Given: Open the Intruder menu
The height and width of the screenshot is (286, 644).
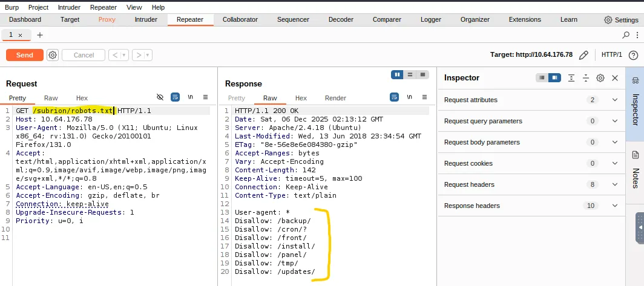Looking at the screenshot, I should (x=69, y=7).
